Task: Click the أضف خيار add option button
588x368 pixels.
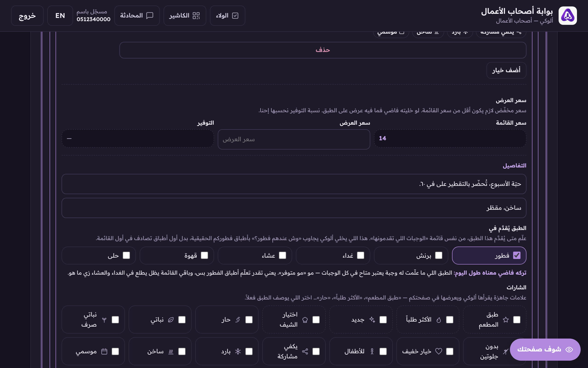Action: coord(506,70)
